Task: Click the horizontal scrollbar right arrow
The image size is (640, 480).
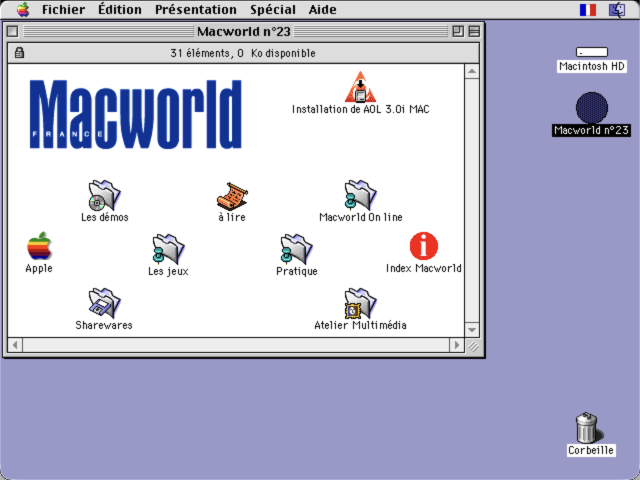Action: point(456,345)
